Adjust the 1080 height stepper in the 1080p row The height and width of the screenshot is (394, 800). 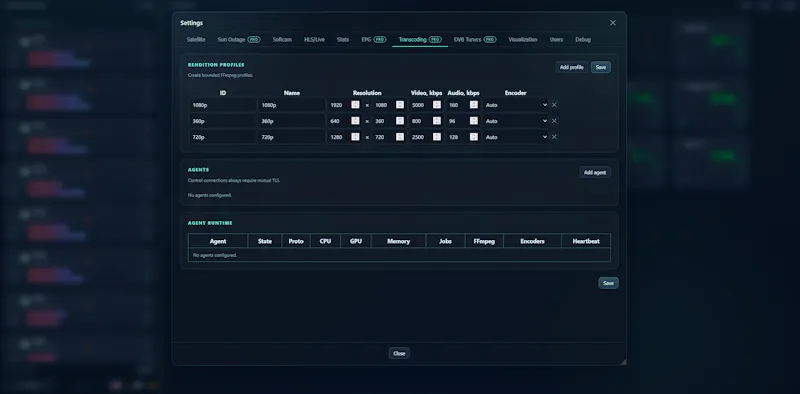(x=399, y=105)
